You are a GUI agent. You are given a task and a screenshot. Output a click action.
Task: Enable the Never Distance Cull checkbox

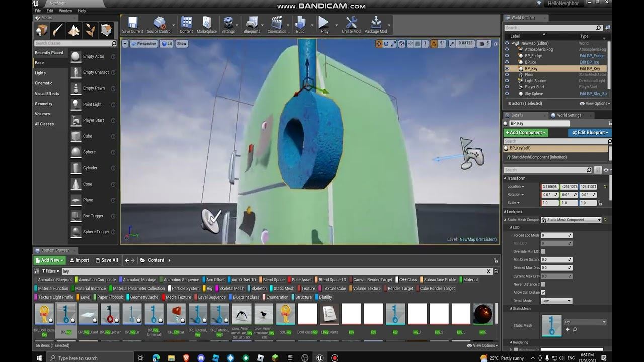click(x=543, y=284)
